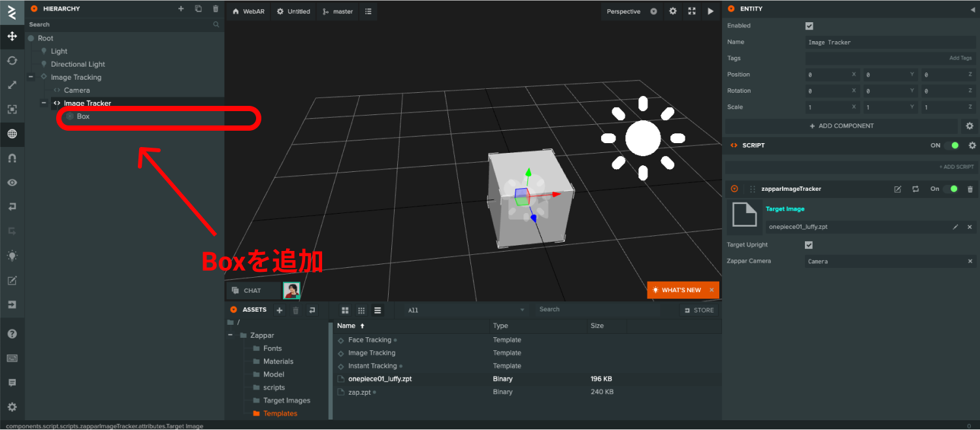The height and width of the screenshot is (430, 980).
Task: Click the Add Tags field
Action: coord(891,58)
